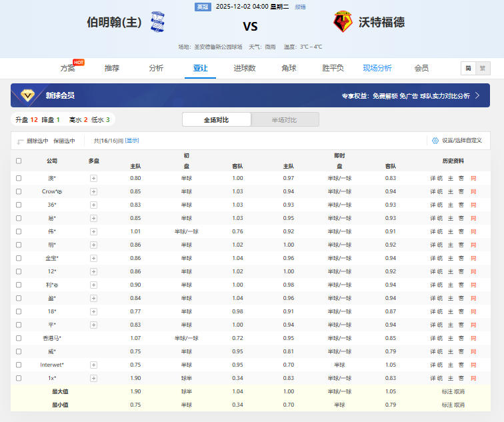Check the box for the 澳* row

pyautogui.click(x=19, y=178)
